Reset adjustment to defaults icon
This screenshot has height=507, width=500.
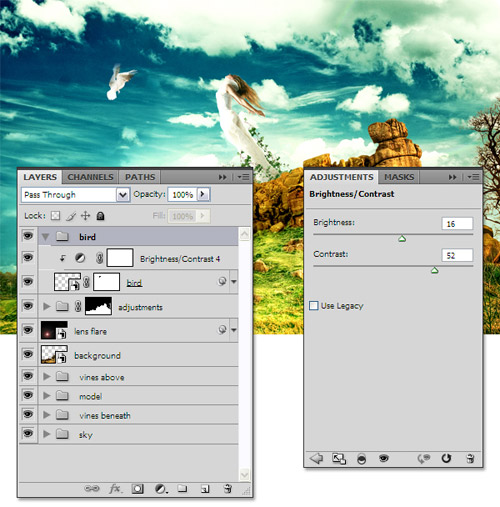tap(446, 458)
